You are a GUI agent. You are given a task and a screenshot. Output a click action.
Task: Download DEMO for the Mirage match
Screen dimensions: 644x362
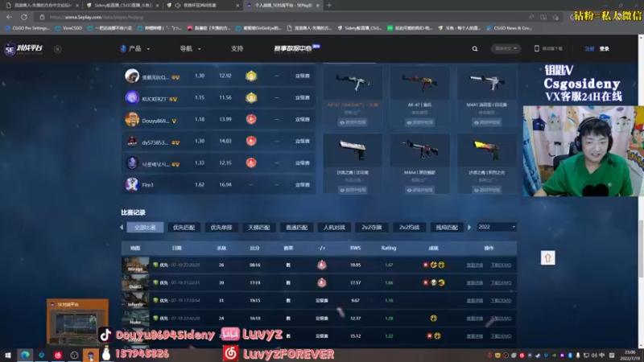(x=501, y=265)
